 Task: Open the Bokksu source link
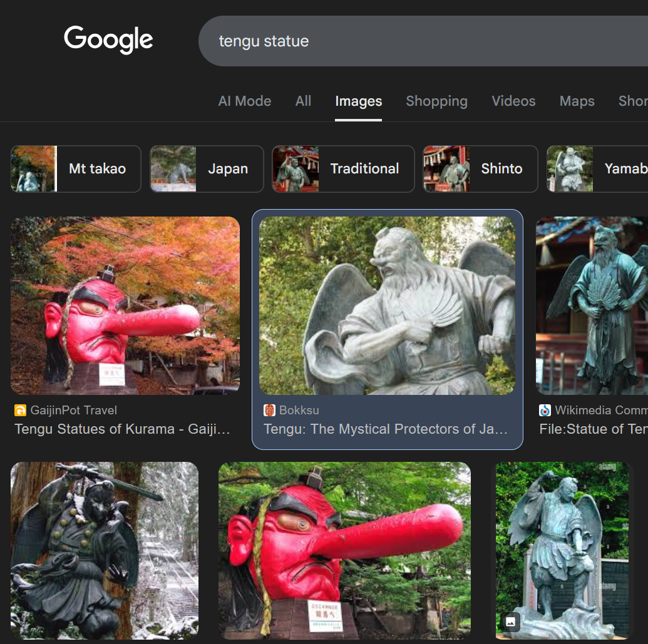click(x=299, y=410)
